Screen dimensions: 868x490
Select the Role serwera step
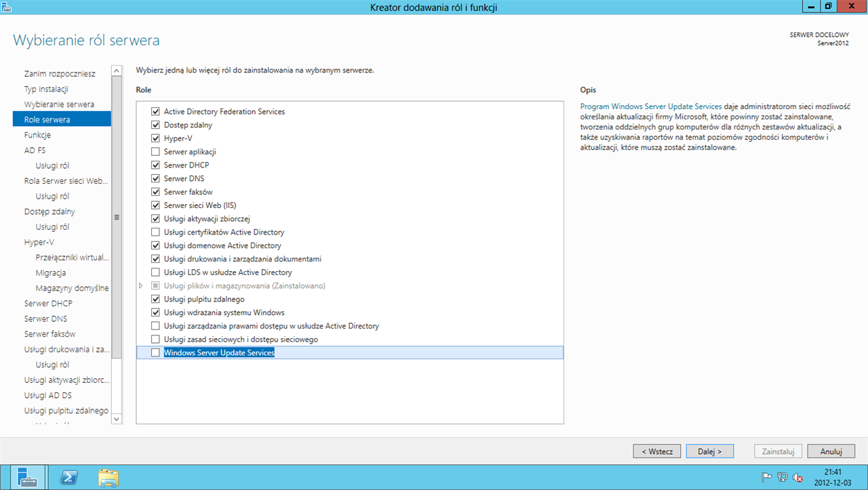point(62,119)
